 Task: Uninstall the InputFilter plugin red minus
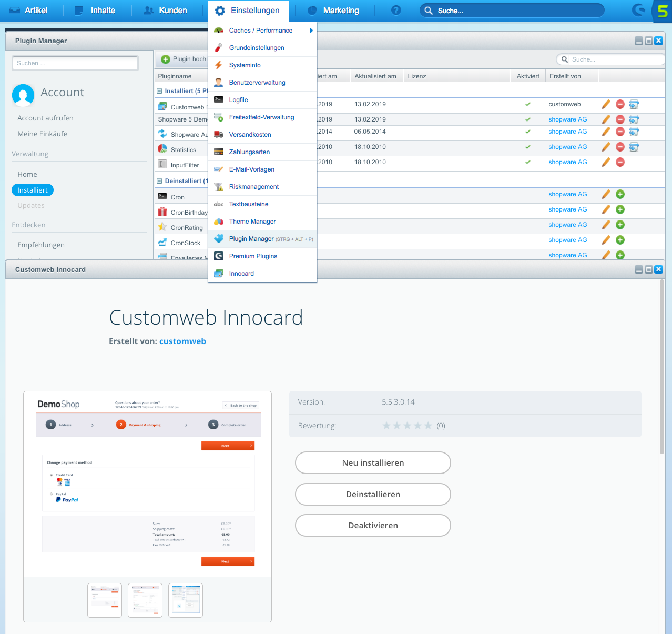click(620, 163)
